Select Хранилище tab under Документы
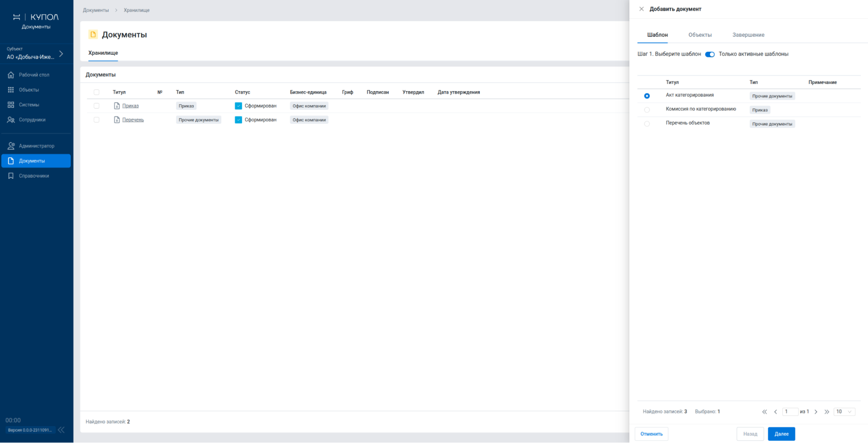The width and height of the screenshot is (868, 443). coord(103,53)
